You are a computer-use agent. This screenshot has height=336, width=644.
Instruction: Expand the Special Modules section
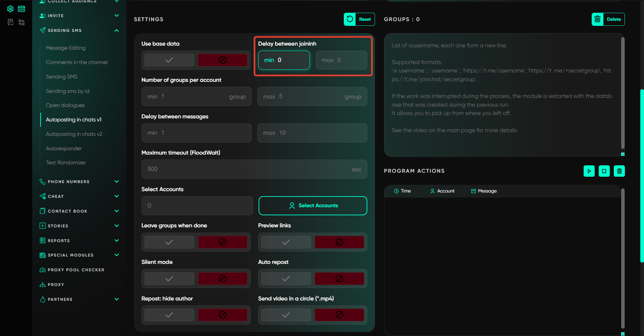116,255
